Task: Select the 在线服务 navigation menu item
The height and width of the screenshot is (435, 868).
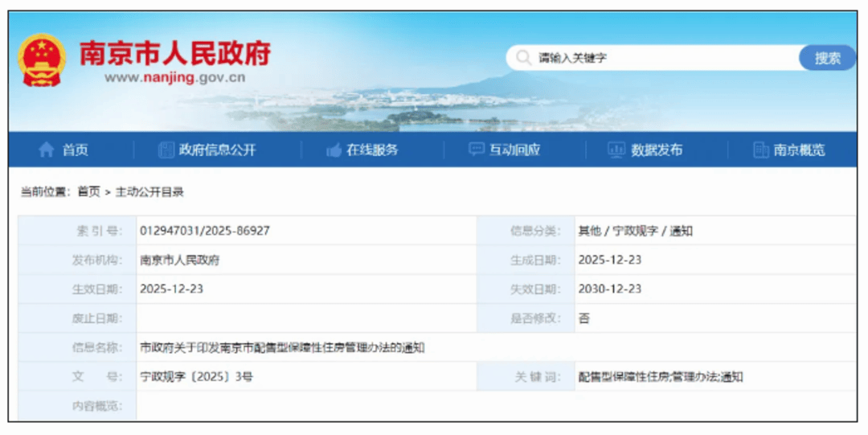Action: point(372,150)
